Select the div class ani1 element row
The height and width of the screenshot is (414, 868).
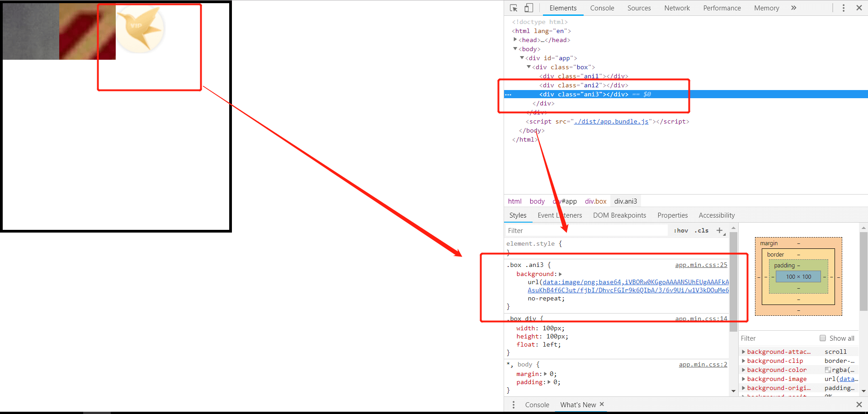[583, 76]
